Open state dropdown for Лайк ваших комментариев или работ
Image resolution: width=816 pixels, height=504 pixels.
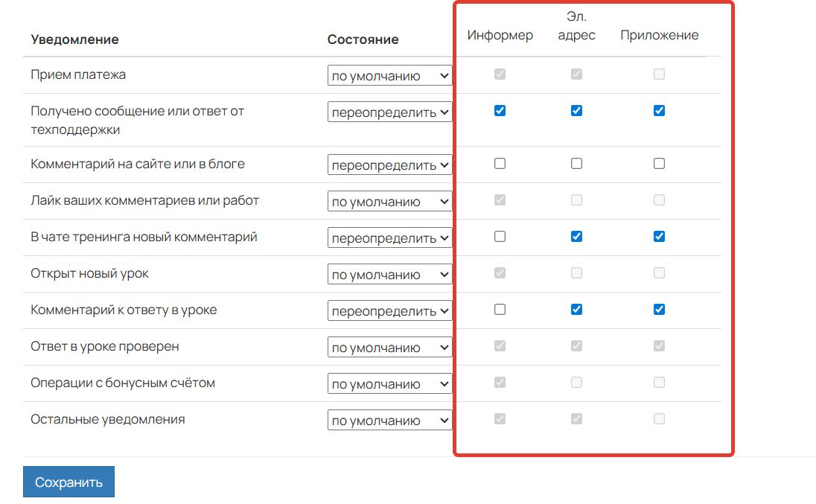(x=390, y=201)
